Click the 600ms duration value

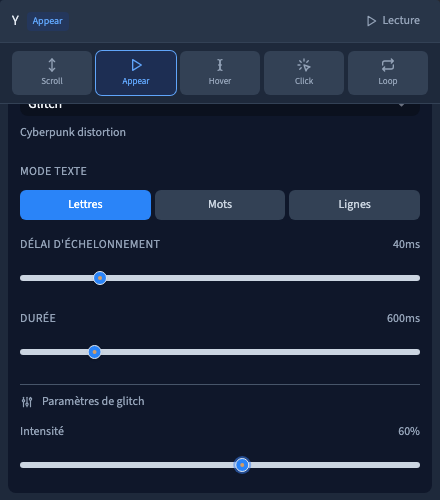click(403, 318)
